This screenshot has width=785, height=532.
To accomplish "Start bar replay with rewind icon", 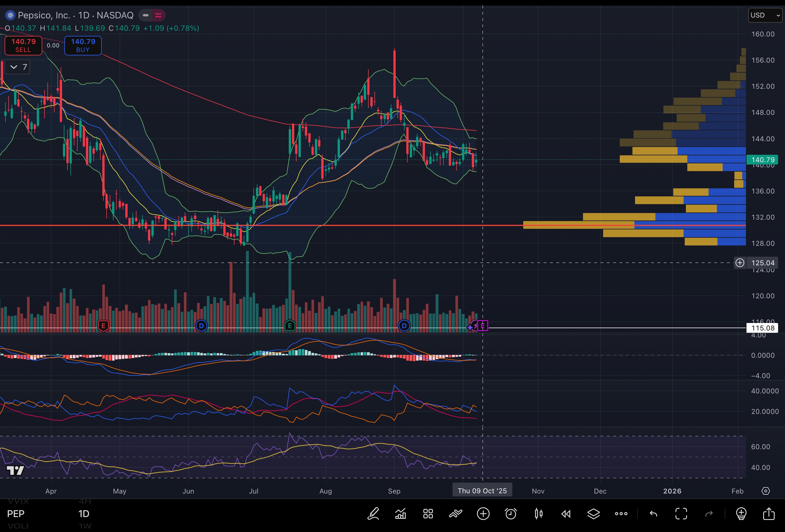I will 566,514.
